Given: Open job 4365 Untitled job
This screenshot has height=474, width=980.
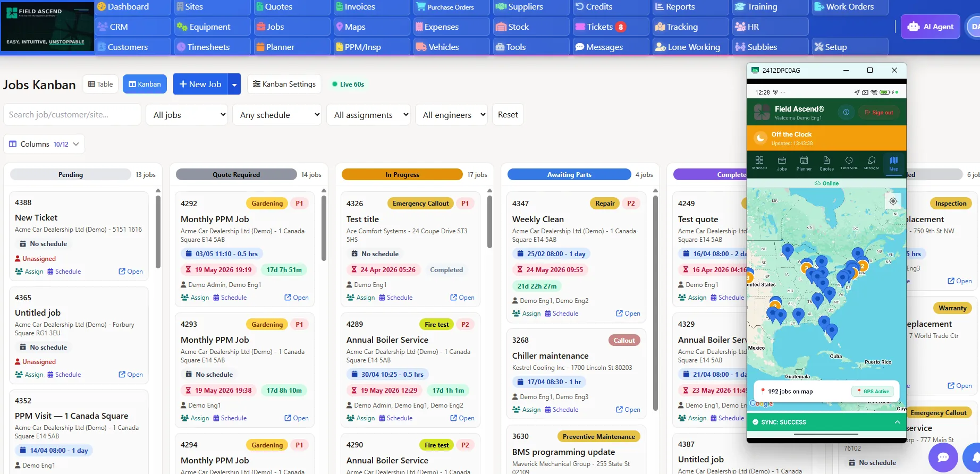Looking at the screenshot, I should pos(131,374).
